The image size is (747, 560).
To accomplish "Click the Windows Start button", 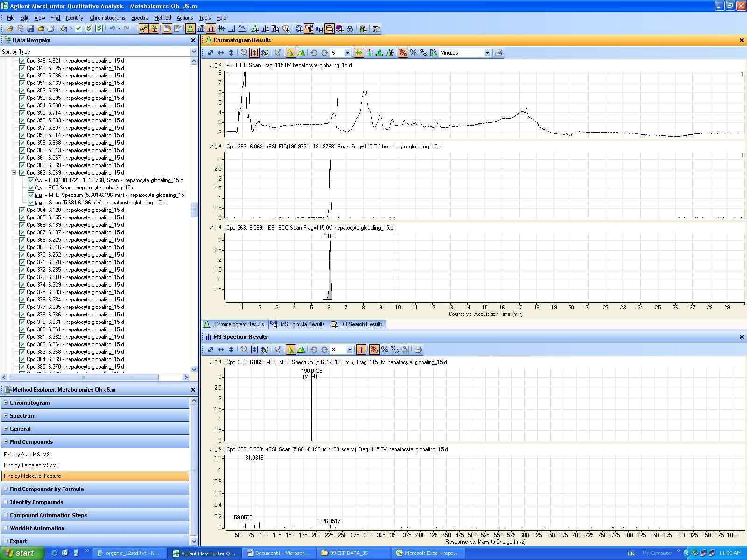I will (x=22, y=553).
